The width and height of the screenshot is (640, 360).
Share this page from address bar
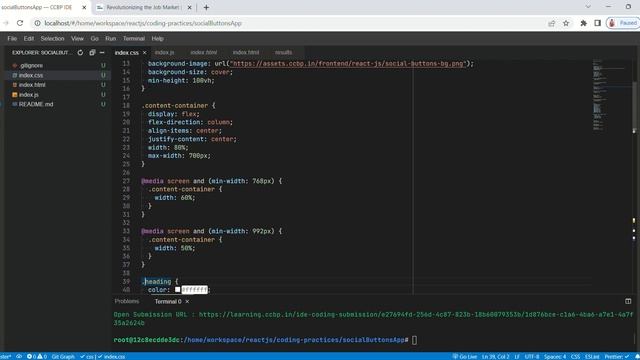click(552, 23)
